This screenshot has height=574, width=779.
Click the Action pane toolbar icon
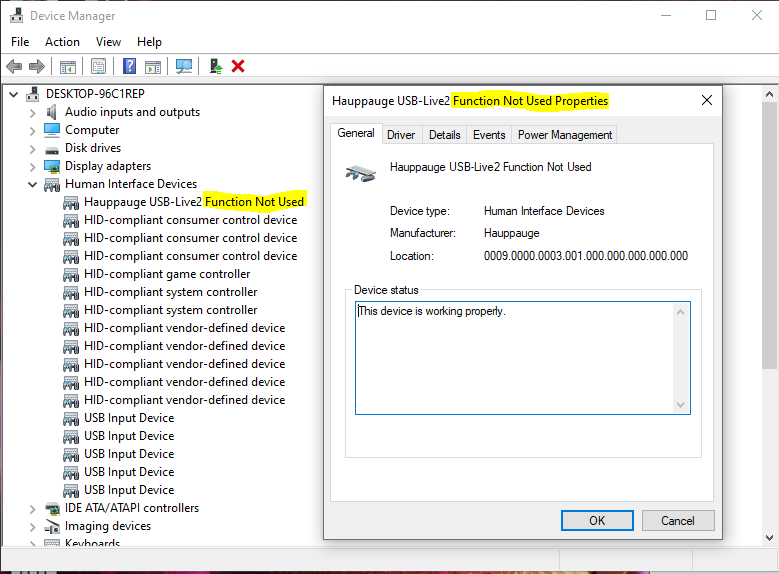[153, 66]
